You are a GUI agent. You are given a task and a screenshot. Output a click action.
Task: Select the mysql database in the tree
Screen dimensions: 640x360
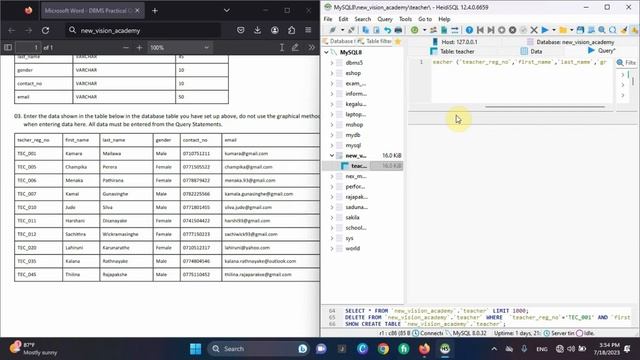pyautogui.click(x=353, y=145)
